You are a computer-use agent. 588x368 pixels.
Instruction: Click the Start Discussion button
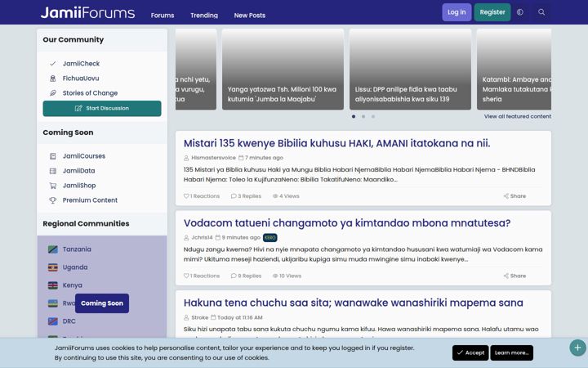coord(102,108)
